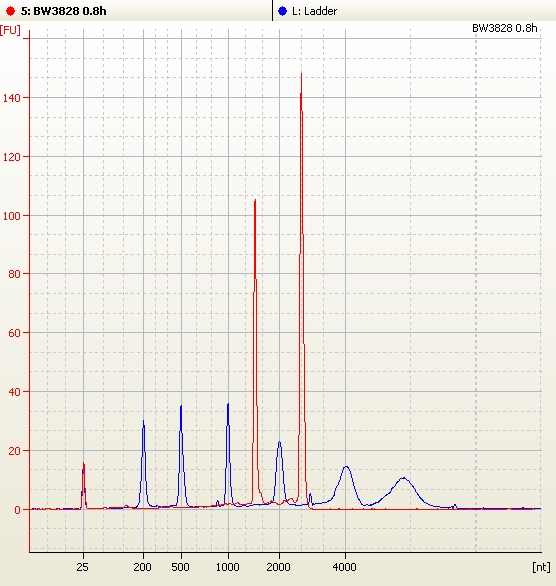This screenshot has width=556, height=586.
Task: Click the broad blue peak at 4000 nt
Action: pos(346,467)
